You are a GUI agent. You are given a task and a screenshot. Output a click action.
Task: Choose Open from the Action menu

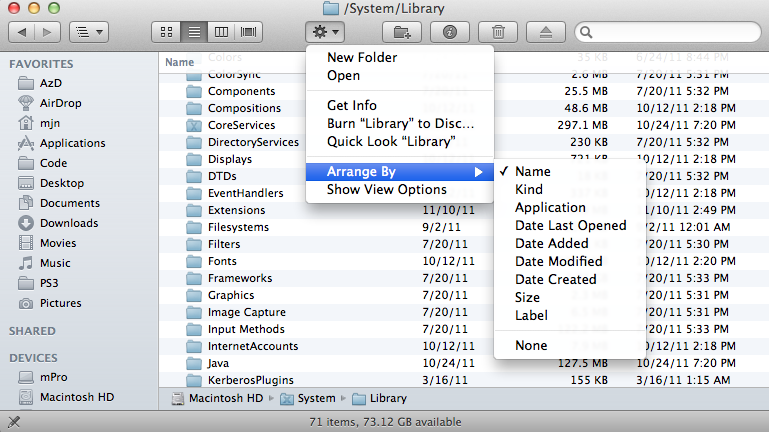[x=400, y=76]
